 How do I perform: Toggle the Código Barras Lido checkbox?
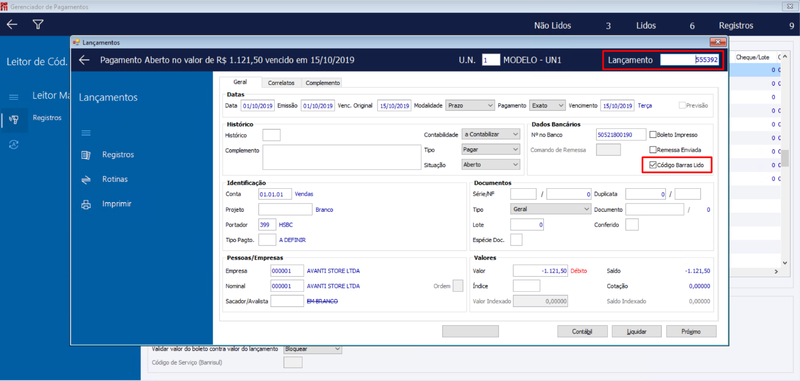pyautogui.click(x=653, y=165)
